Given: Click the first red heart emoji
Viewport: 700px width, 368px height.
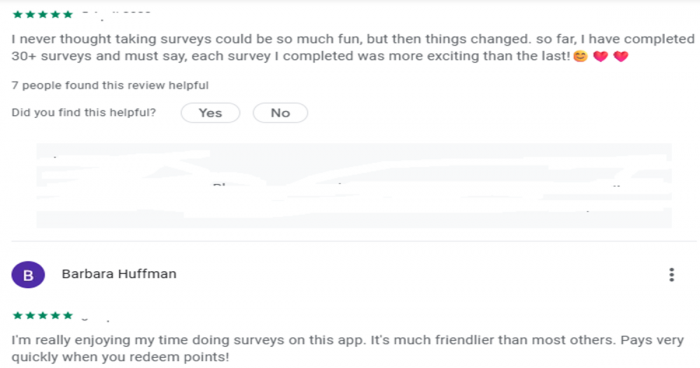Looking at the screenshot, I should point(600,56).
